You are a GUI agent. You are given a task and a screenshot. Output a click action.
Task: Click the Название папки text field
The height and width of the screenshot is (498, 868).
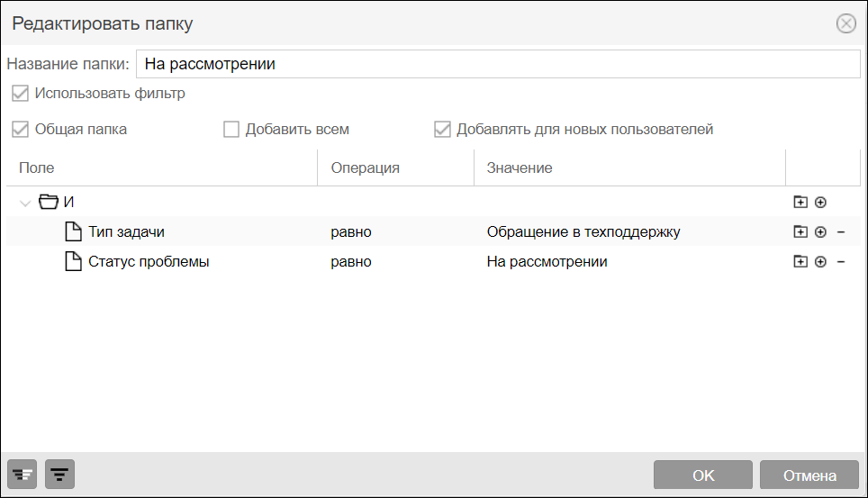tap(498, 64)
